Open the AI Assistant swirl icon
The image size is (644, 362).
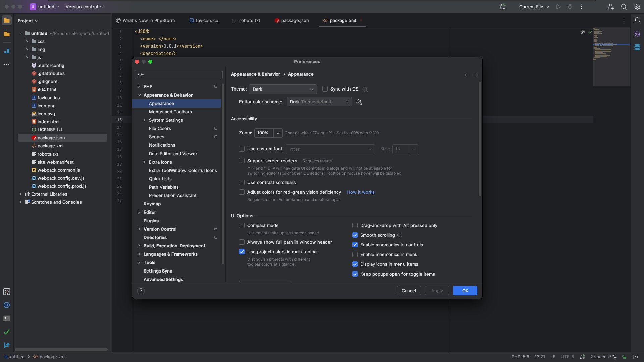point(637,34)
